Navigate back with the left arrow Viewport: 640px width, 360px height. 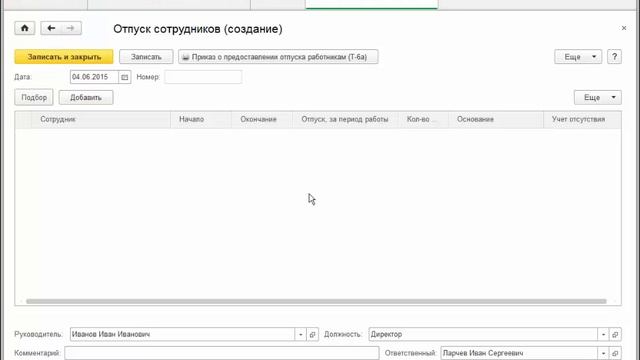coord(51,28)
